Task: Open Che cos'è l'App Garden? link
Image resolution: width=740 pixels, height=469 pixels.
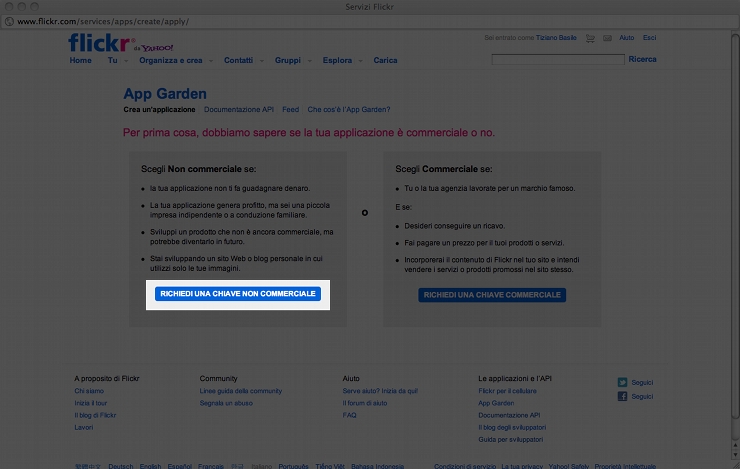Action: (349, 109)
